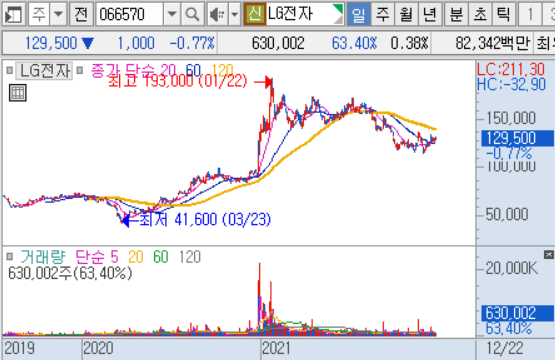Screen dimensions: 555x360
Task: Open the stock code history dropdown
Action: 172,15
